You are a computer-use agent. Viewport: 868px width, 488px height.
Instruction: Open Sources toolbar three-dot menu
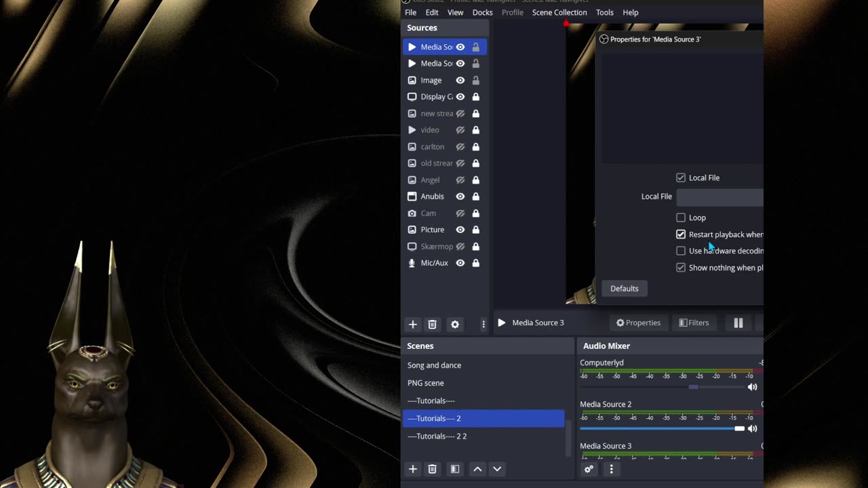[483, 324]
